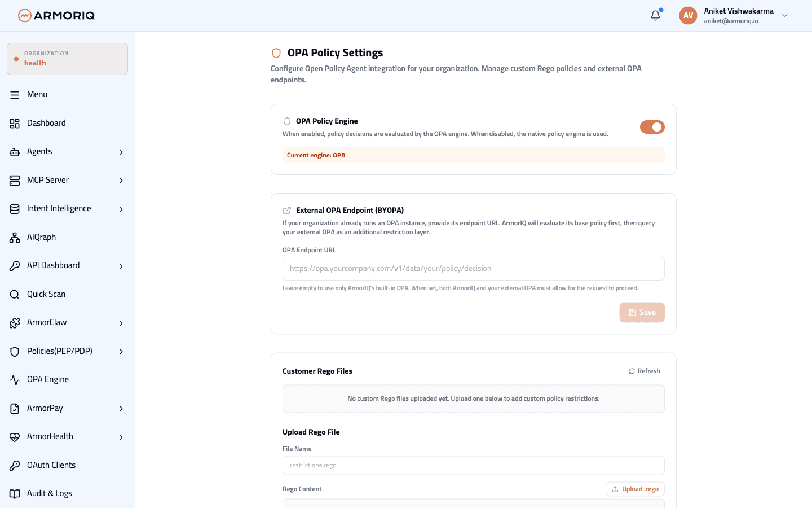Expand the ArmorHealth chevron
The width and height of the screenshot is (812, 508).
tap(121, 437)
